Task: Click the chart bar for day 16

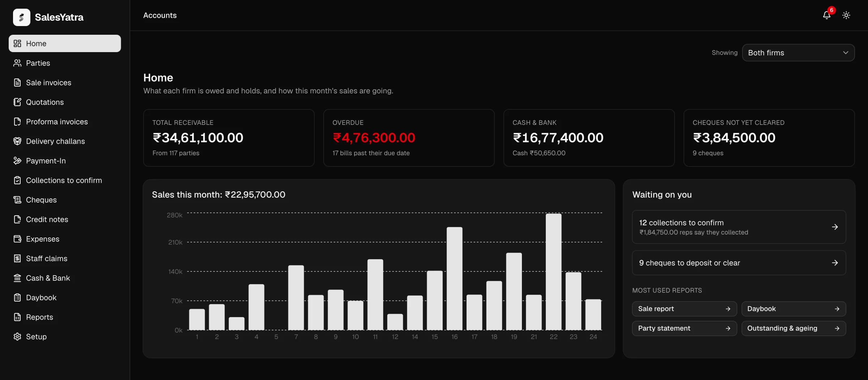Action: pos(454,278)
